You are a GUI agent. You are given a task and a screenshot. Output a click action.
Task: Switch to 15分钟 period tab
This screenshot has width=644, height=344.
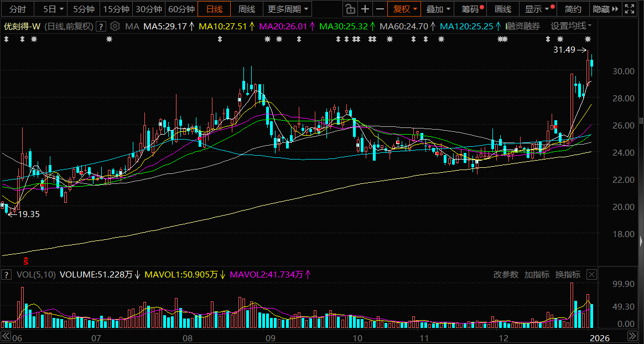point(117,9)
